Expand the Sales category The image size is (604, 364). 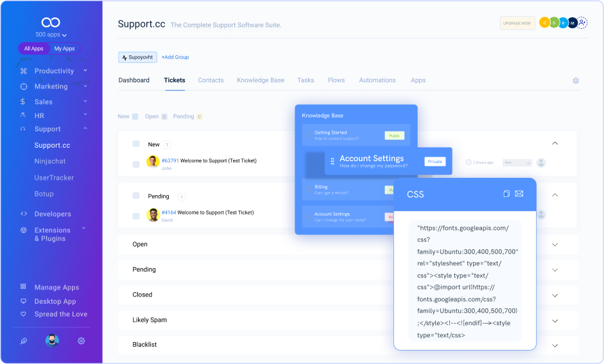85,101
